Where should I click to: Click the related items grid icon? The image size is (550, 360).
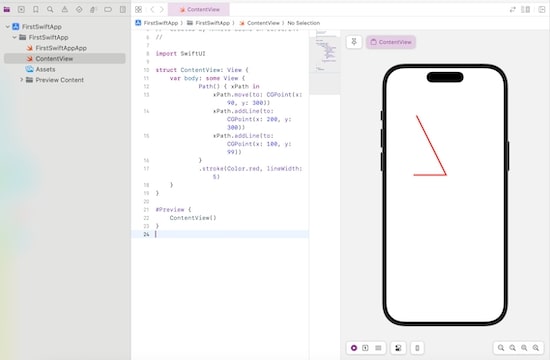139,9
